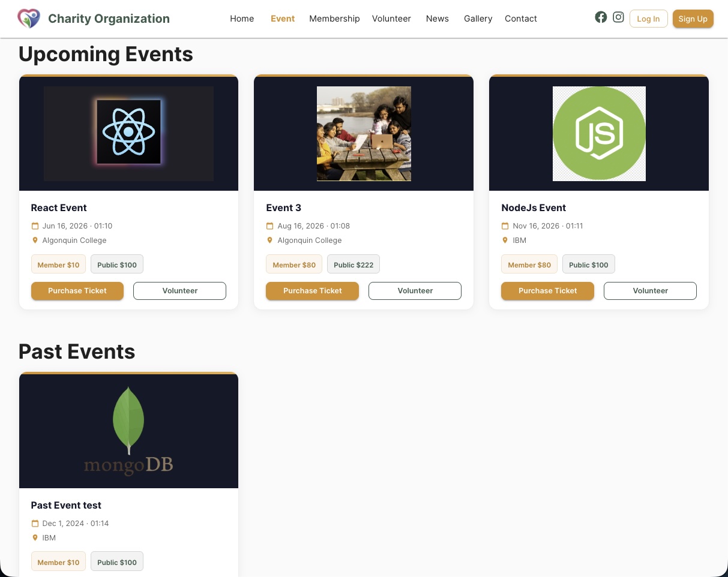The width and height of the screenshot is (728, 577).
Task: Click location pin on Past Event test card
Action: pos(35,538)
